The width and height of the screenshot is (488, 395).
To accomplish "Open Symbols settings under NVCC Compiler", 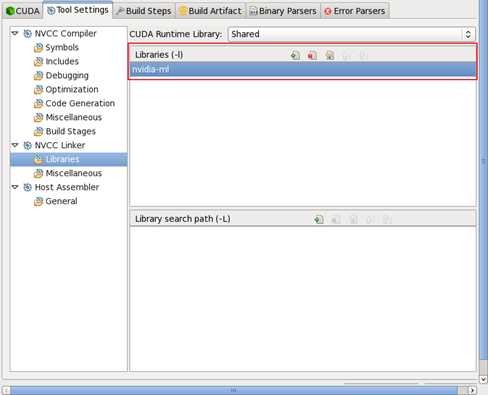I will click(x=62, y=47).
